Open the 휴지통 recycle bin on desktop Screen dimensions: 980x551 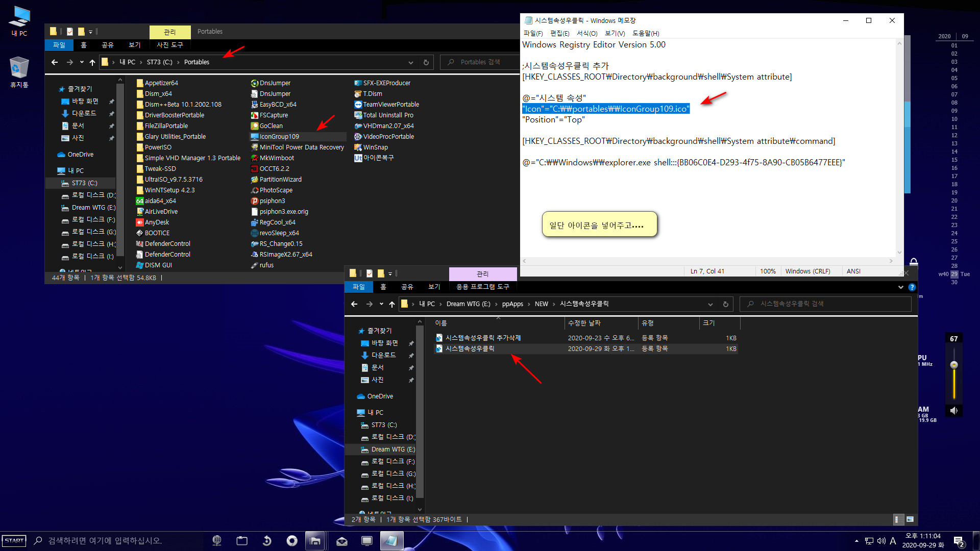click(x=19, y=72)
